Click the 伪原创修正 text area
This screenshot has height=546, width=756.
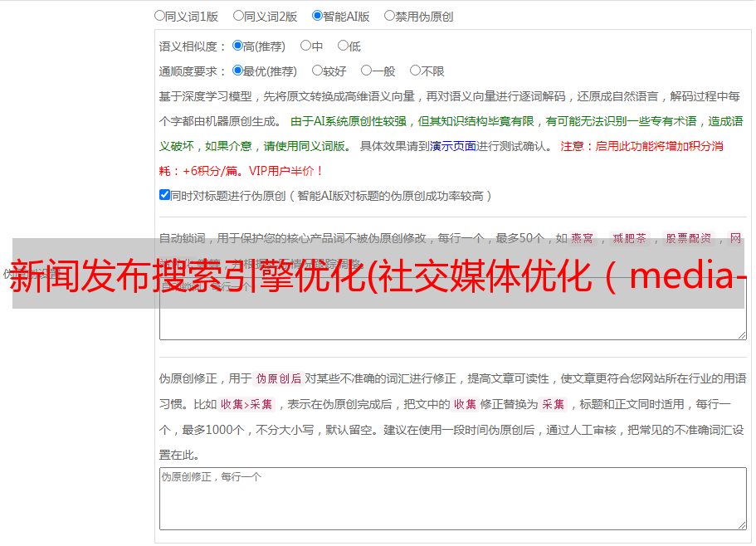point(453,499)
